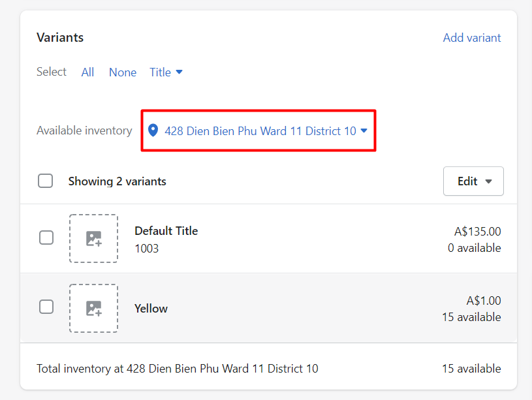532x400 pixels.
Task: Click None to deselect variants
Action: [x=123, y=72]
